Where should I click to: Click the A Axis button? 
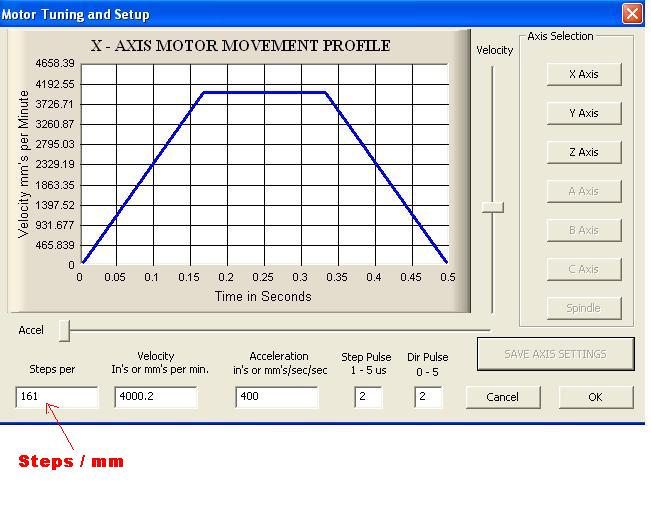(584, 191)
